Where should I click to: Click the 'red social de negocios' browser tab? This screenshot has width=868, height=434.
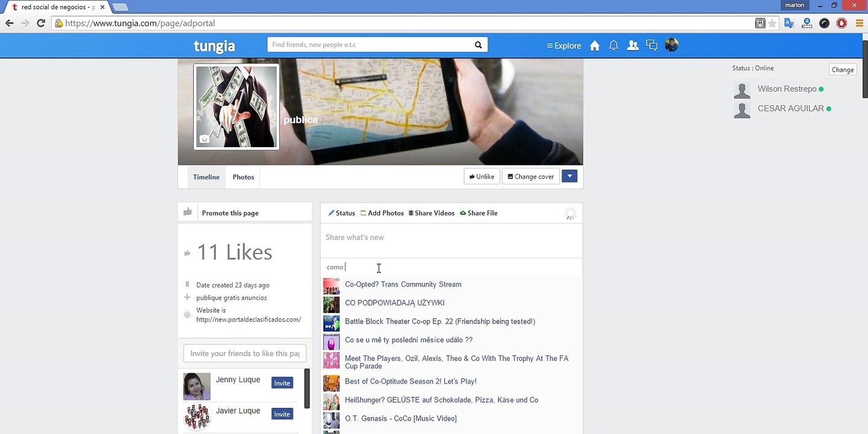click(59, 7)
